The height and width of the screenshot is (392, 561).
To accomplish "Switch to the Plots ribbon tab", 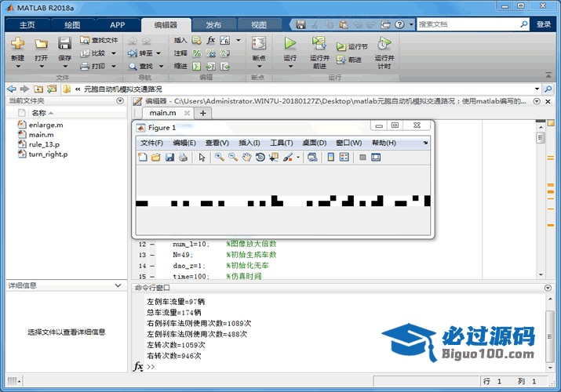I will [72, 24].
